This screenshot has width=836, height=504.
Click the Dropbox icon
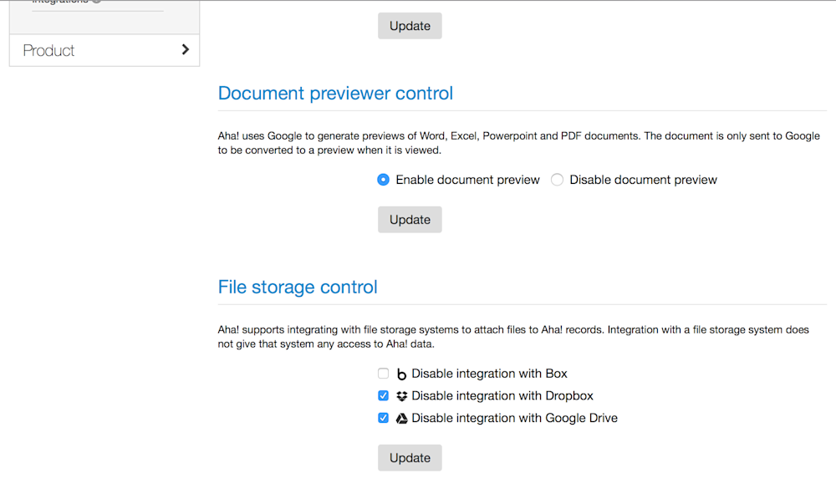click(x=401, y=395)
